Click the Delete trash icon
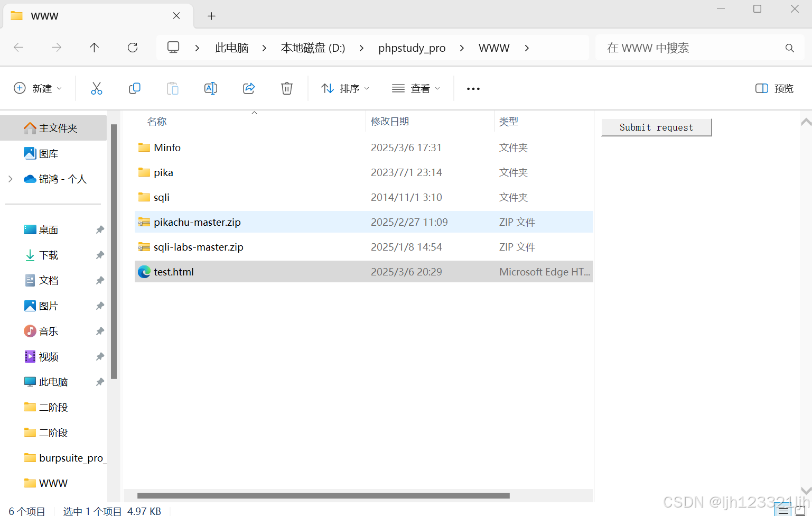This screenshot has height=516, width=812. coord(287,88)
